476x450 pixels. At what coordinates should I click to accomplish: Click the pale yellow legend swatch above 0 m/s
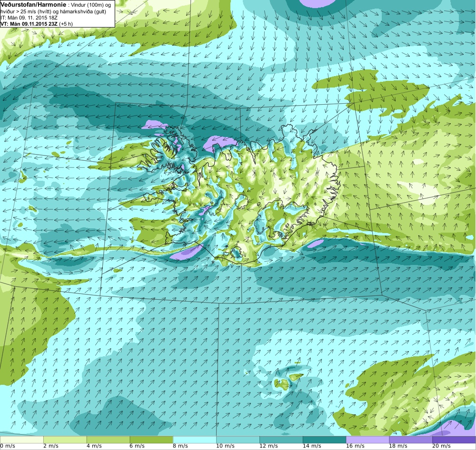pos(21,440)
